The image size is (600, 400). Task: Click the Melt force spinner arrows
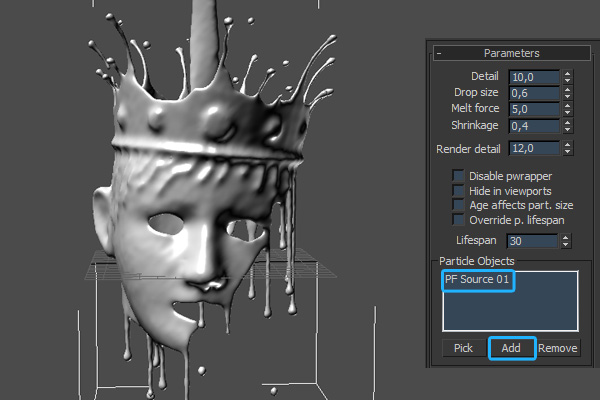[567, 110]
